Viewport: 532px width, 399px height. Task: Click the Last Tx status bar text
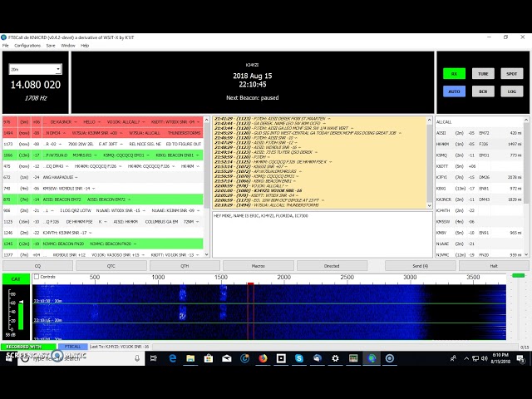click(x=120, y=347)
